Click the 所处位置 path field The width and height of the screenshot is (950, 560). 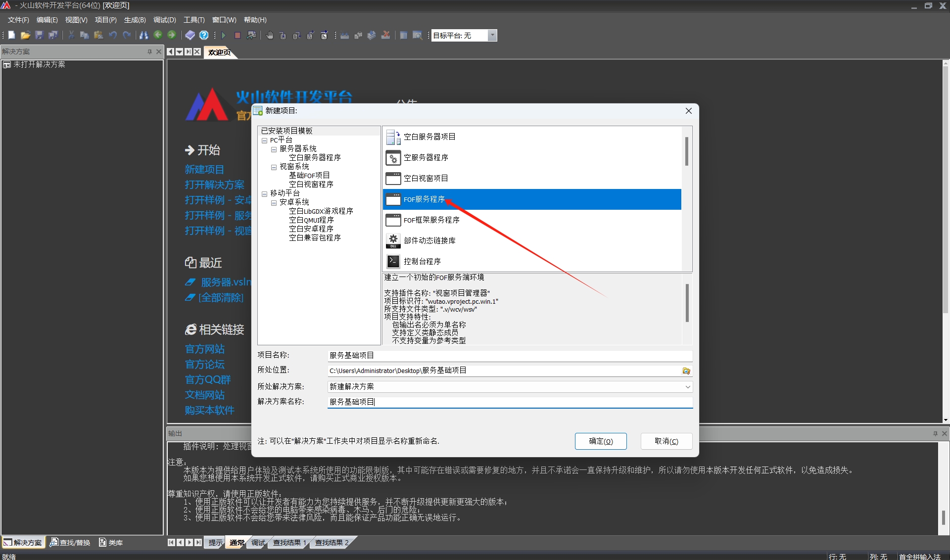pyautogui.click(x=504, y=371)
